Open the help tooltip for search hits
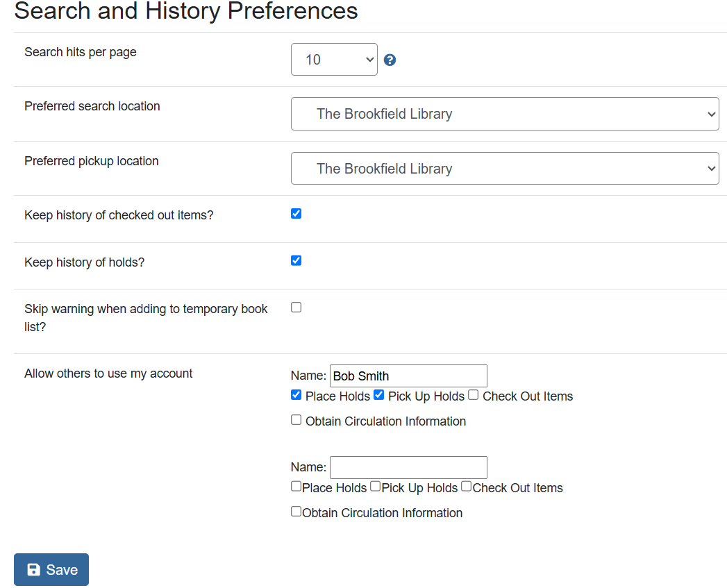Image resolution: width=727 pixels, height=588 pixels. pyautogui.click(x=390, y=60)
